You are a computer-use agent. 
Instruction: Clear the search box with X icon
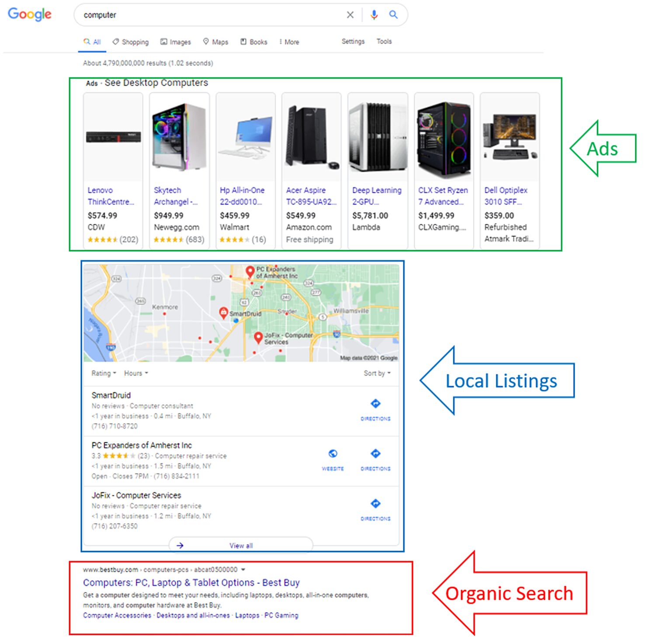pyautogui.click(x=350, y=15)
